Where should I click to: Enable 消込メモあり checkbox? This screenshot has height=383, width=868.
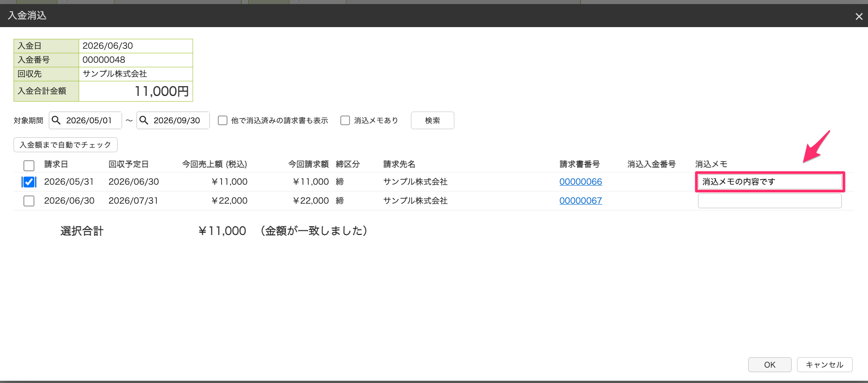pyautogui.click(x=345, y=121)
